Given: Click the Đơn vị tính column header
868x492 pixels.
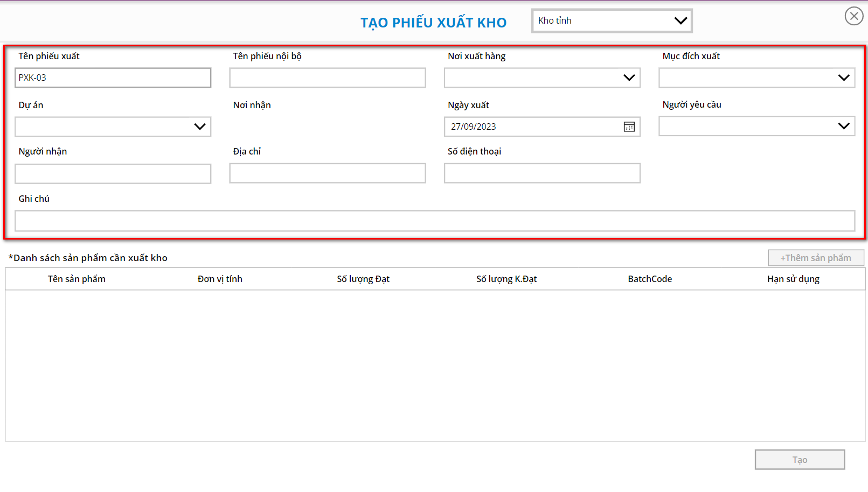Looking at the screenshot, I should [x=220, y=279].
